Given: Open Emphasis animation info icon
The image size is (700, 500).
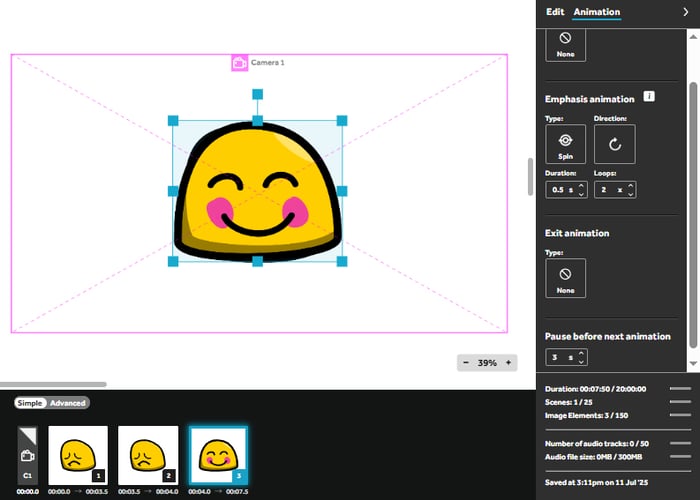Looking at the screenshot, I should [649, 96].
